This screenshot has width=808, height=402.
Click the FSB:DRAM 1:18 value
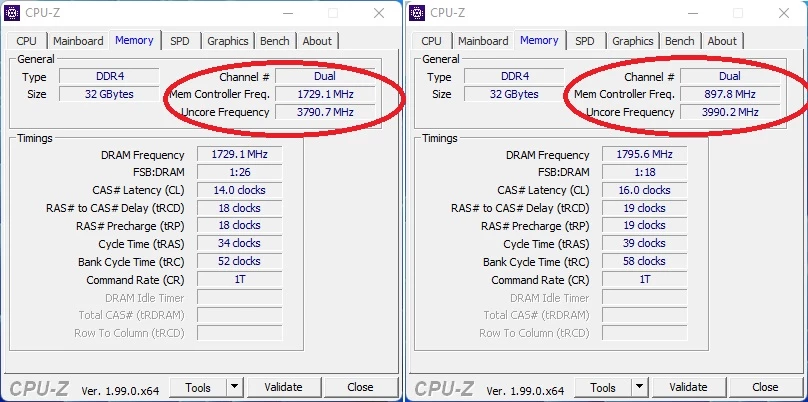(645, 172)
